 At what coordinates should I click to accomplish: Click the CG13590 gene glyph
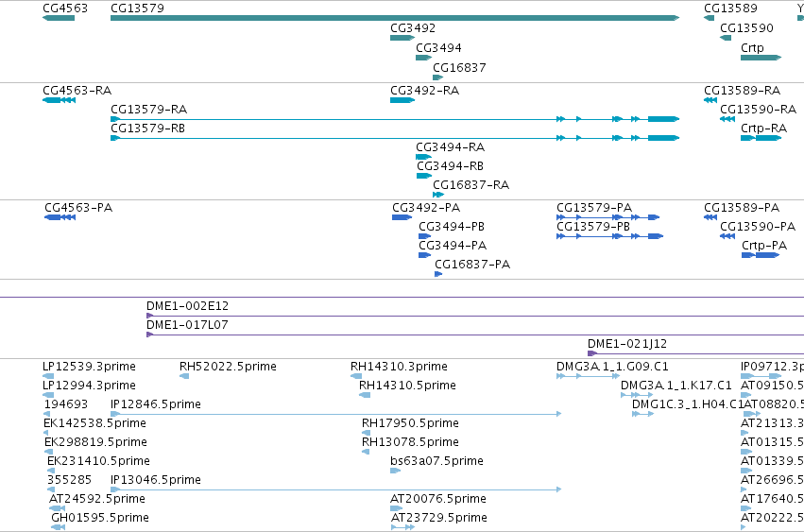726,38
